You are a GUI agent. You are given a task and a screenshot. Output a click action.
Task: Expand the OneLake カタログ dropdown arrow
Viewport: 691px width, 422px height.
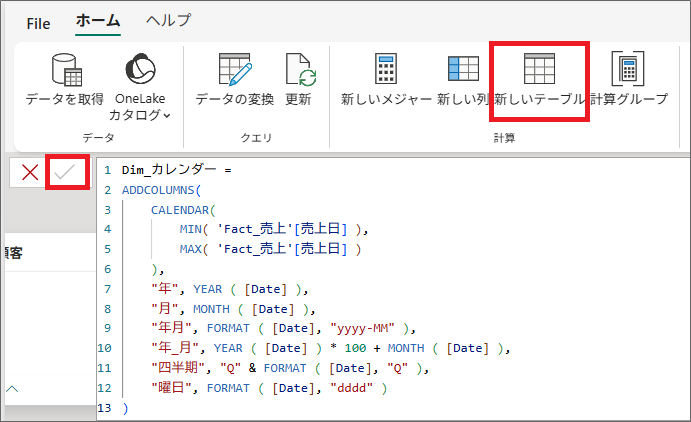167,116
